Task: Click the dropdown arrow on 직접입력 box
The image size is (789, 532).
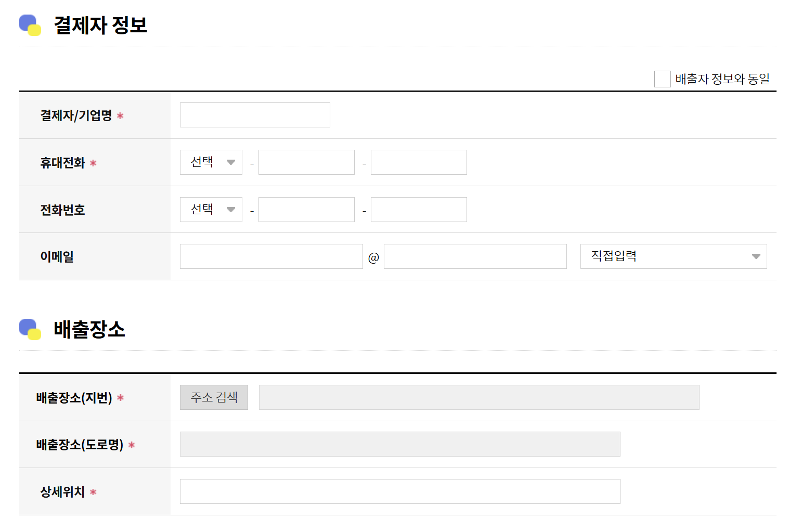Action: pyautogui.click(x=756, y=256)
